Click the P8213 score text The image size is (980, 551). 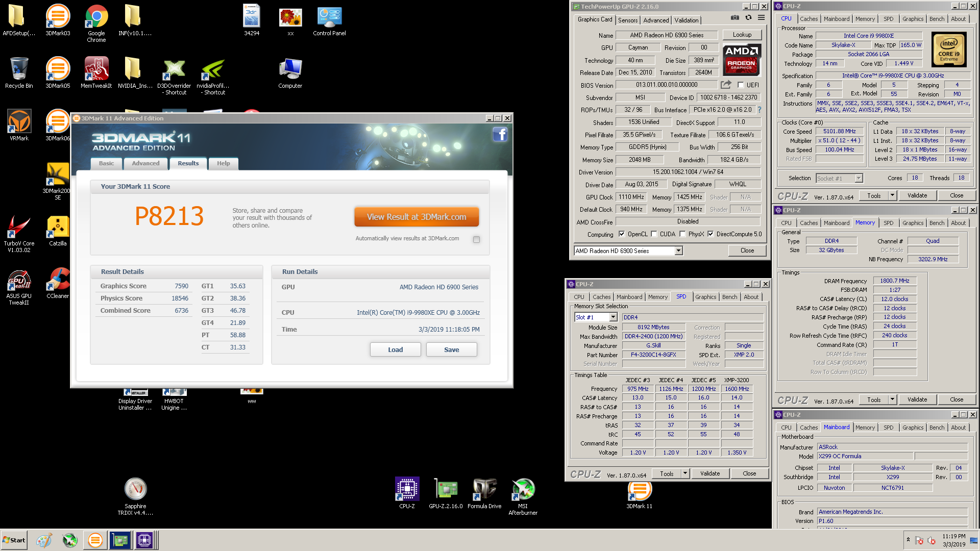point(169,216)
